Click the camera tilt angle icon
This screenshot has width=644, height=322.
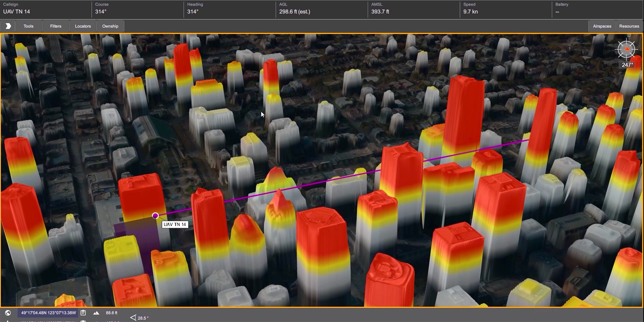tap(133, 318)
